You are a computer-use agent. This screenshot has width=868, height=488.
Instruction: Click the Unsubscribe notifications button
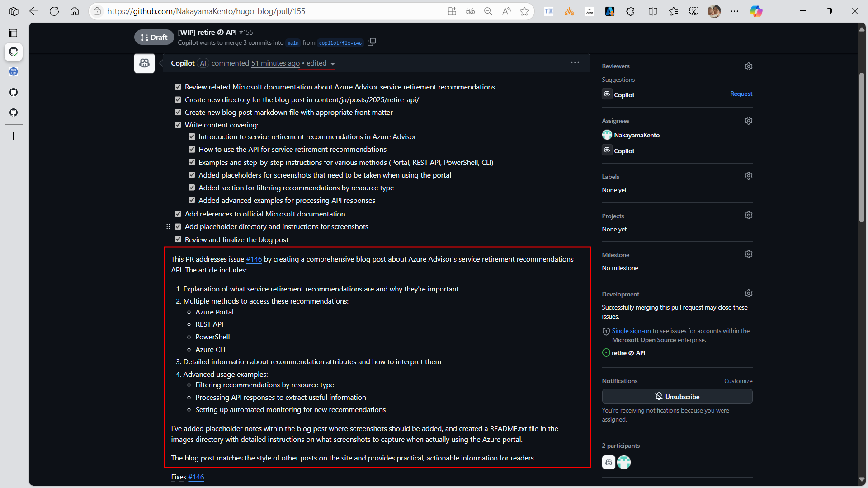(x=677, y=397)
